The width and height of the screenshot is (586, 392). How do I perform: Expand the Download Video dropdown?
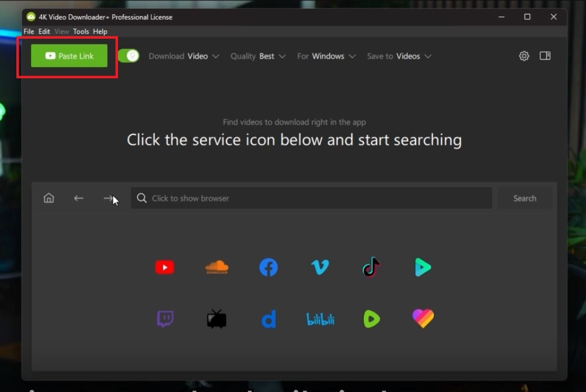coord(184,56)
